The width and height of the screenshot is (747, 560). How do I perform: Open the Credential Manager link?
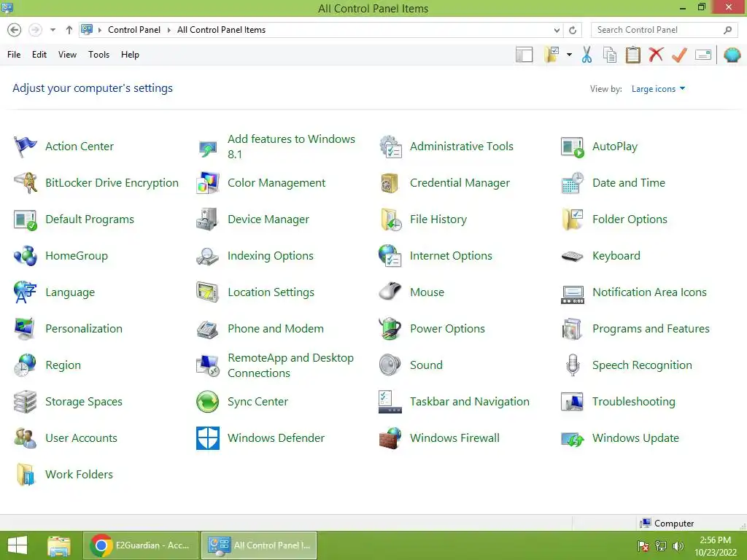tap(460, 183)
